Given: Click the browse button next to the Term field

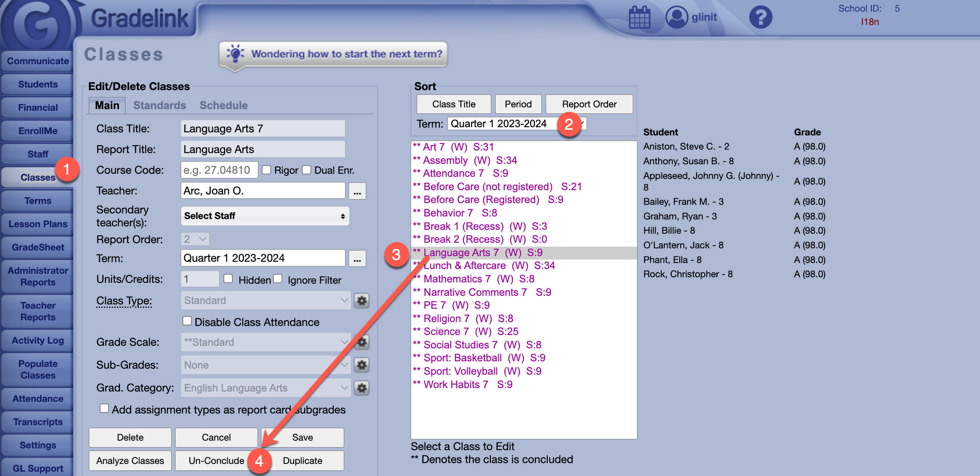Looking at the screenshot, I should [x=357, y=258].
